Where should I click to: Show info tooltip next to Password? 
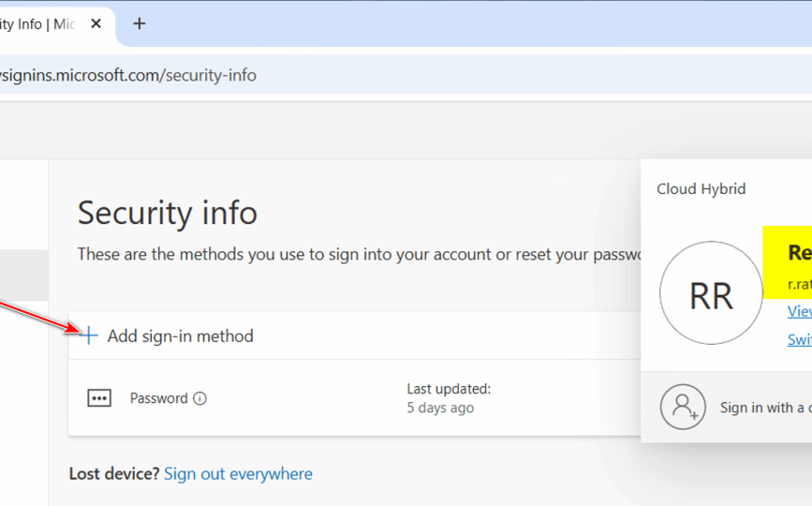coord(199,398)
